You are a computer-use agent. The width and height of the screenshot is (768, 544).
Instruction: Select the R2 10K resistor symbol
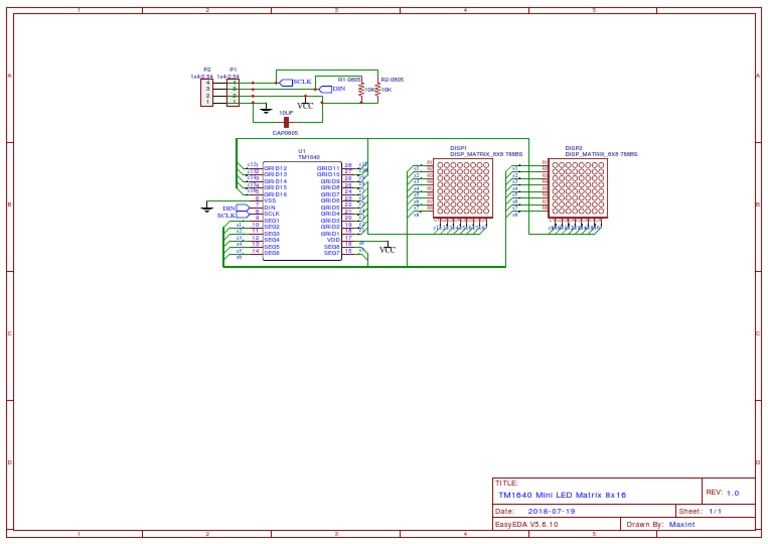(x=378, y=90)
